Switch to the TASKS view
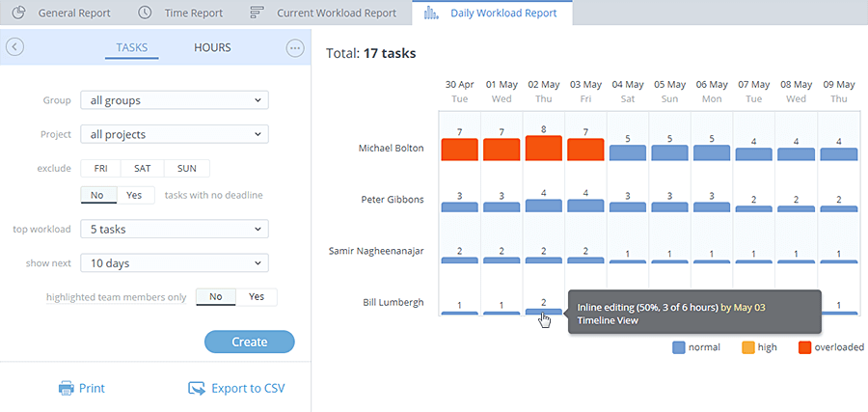 pos(132,47)
